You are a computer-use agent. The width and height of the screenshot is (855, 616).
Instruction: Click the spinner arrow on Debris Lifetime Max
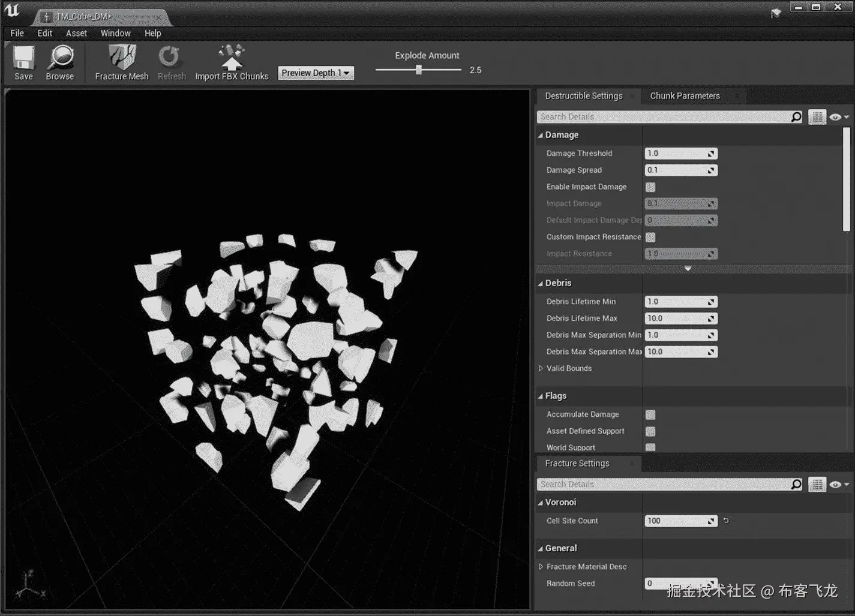[711, 318]
